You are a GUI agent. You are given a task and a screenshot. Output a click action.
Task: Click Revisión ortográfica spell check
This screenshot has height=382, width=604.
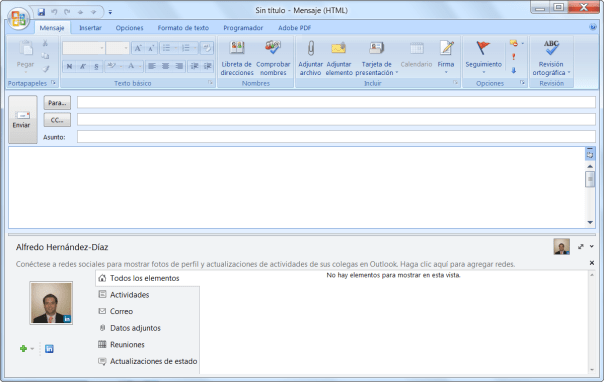point(551,57)
